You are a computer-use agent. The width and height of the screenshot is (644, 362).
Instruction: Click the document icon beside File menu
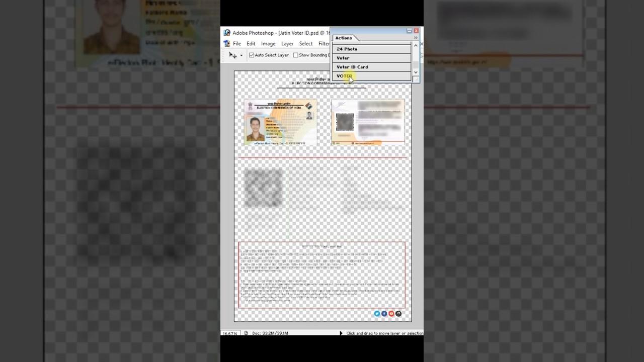pos(226,44)
